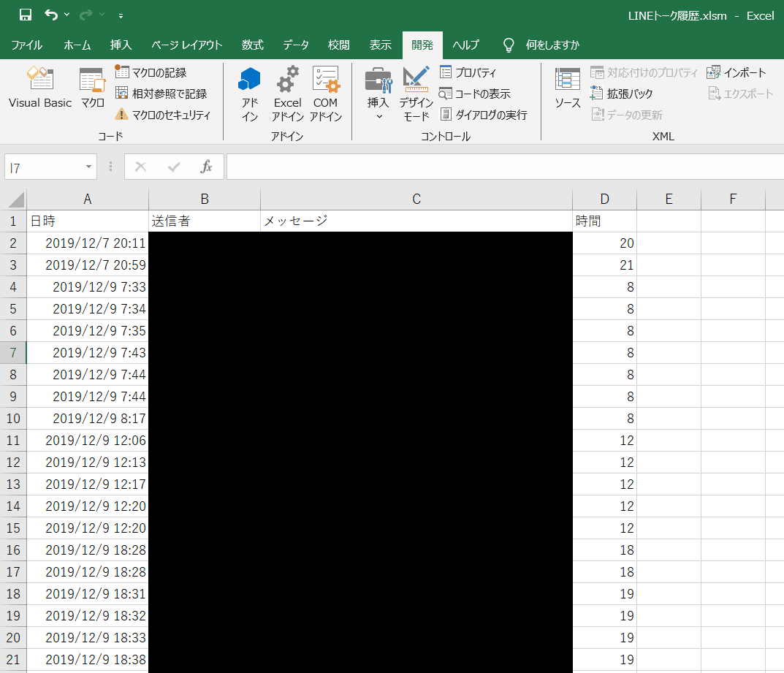Switch to the View tab (表示)

click(380, 45)
